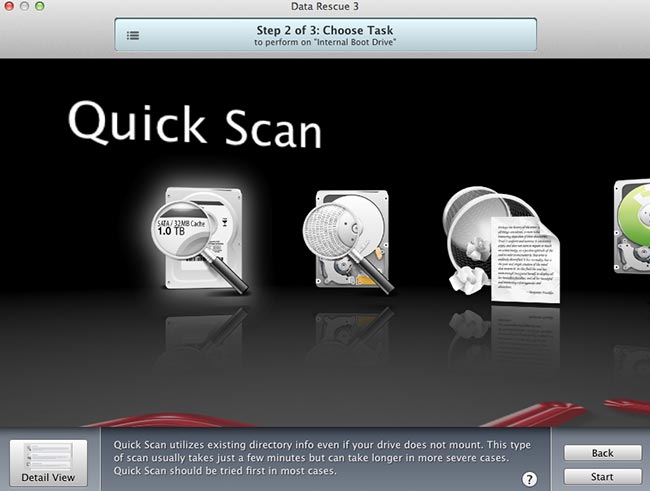Screen dimensions: 650x491
Task: Click the Step 2 of 3 header banner
Action: [x=325, y=34]
